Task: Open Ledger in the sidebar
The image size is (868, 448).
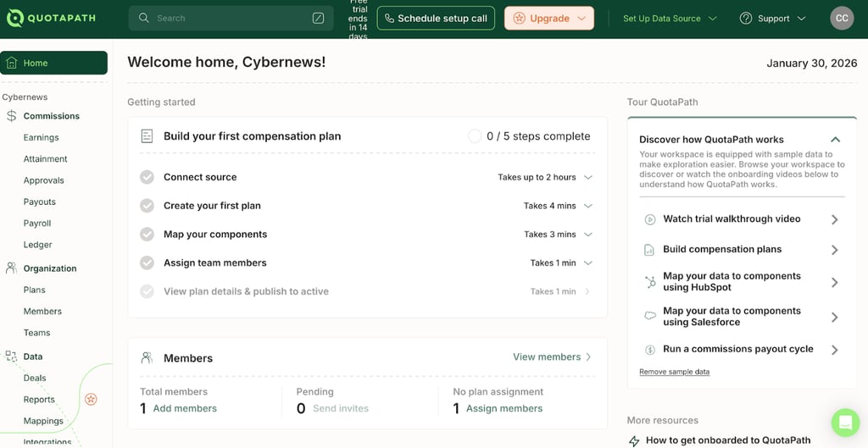Action: tap(37, 245)
